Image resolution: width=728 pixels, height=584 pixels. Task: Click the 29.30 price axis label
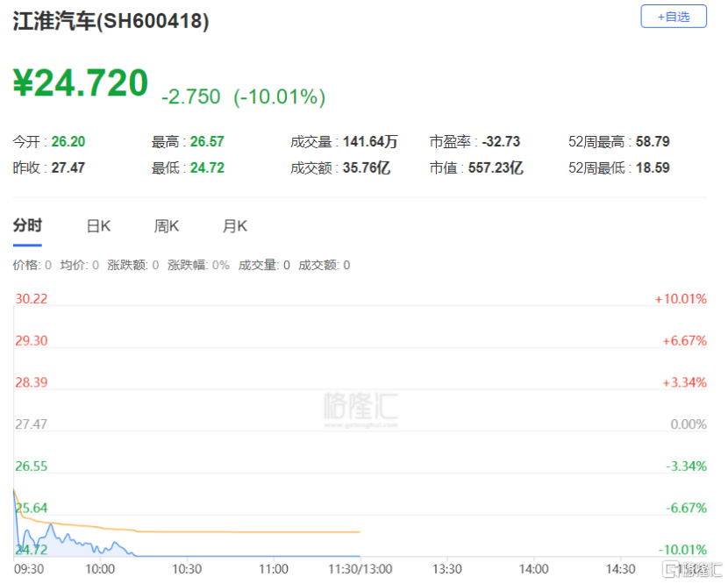(32, 341)
